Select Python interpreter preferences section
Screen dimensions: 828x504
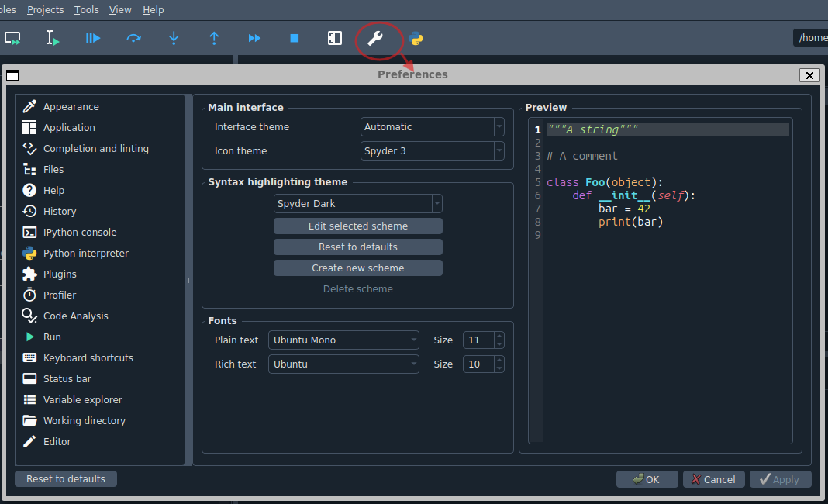85,254
